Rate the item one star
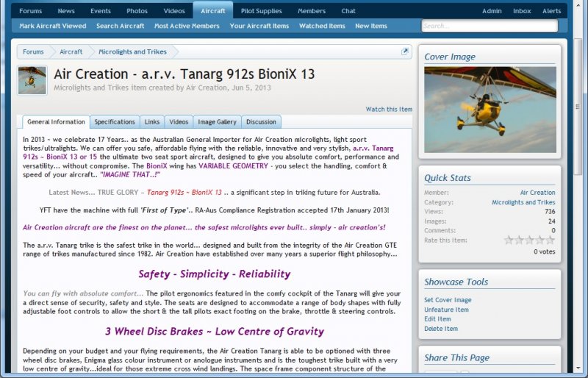The image size is (588, 378). [x=509, y=240]
